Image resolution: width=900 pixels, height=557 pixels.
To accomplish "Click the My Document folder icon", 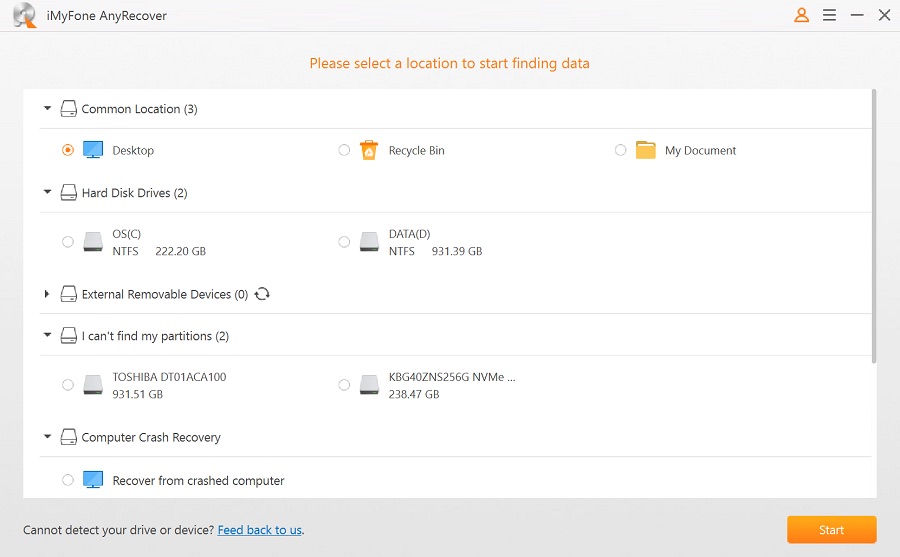I will click(x=646, y=150).
